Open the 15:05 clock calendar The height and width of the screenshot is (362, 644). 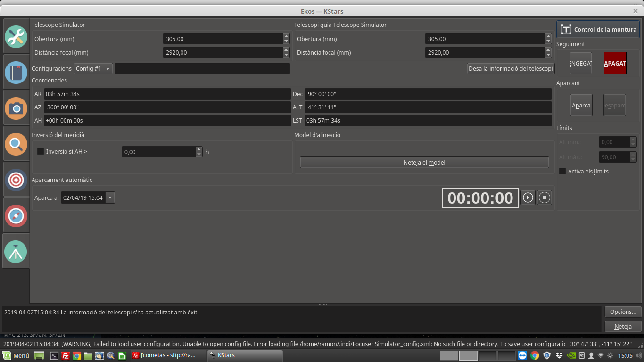[x=625, y=355]
